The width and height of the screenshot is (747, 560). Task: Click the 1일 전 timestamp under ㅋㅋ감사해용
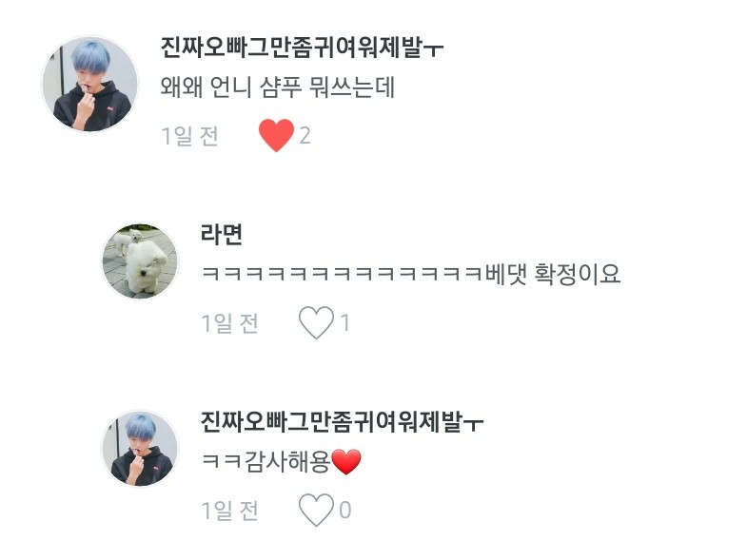(230, 510)
